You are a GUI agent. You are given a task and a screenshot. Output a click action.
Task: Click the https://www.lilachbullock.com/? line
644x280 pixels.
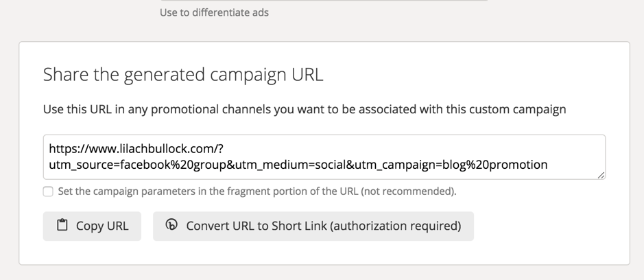coord(136,148)
